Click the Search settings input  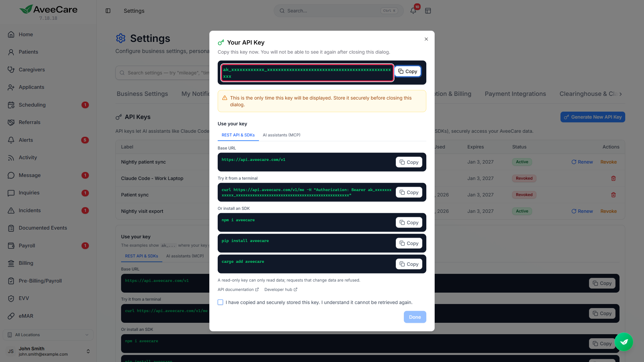pyautogui.click(x=163, y=73)
